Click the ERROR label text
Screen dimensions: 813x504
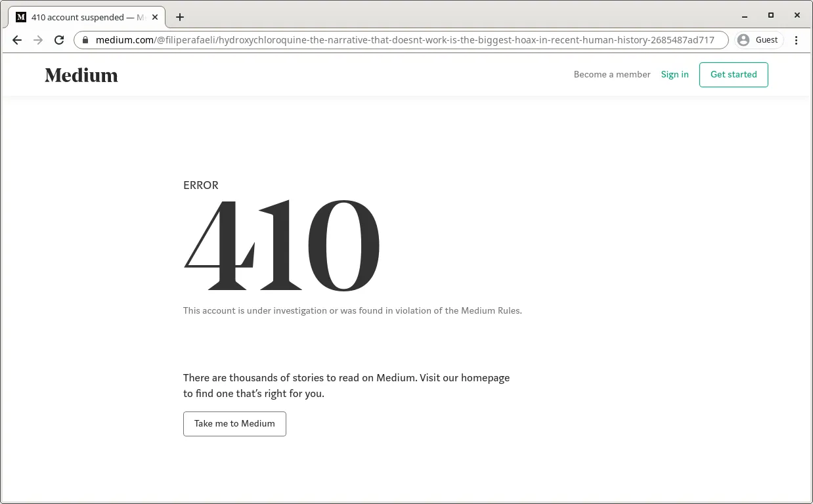pyautogui.click(x=201, y=185)
